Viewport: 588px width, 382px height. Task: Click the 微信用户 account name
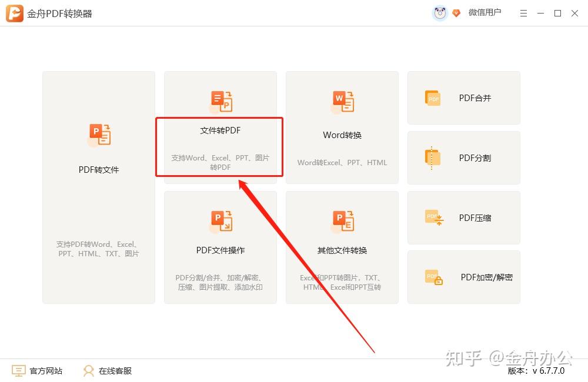[x=485, y=12]
